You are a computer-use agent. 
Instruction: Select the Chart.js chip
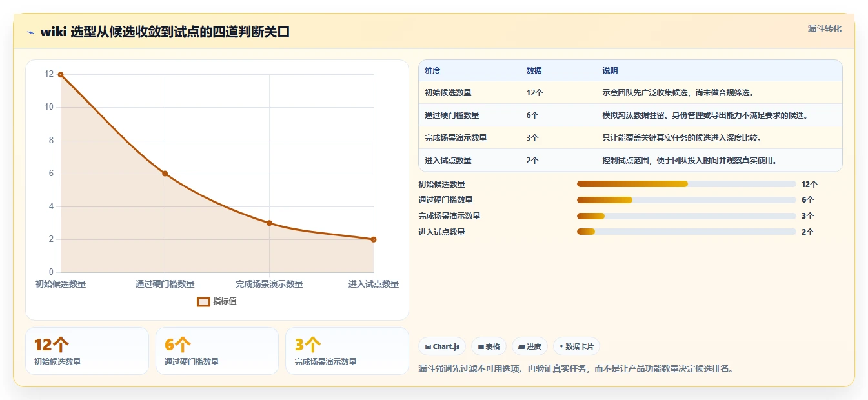pos(442,346)
